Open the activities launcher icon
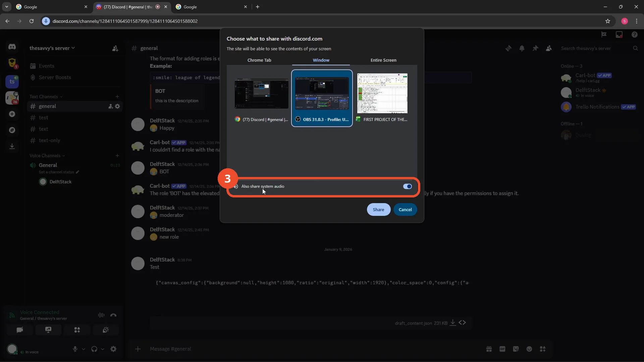This screenshot has width=644, height=362. (77, 330)
